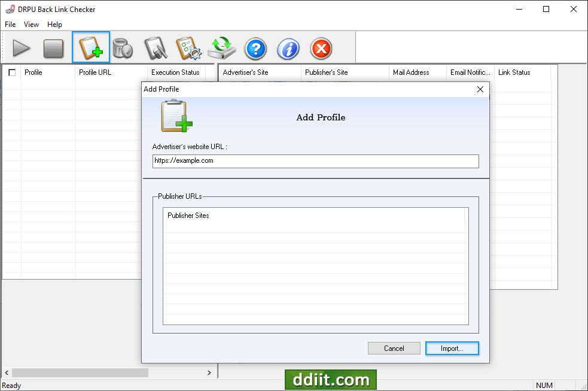
Task: Exit application via the red X icon
Action: (321, 49)
